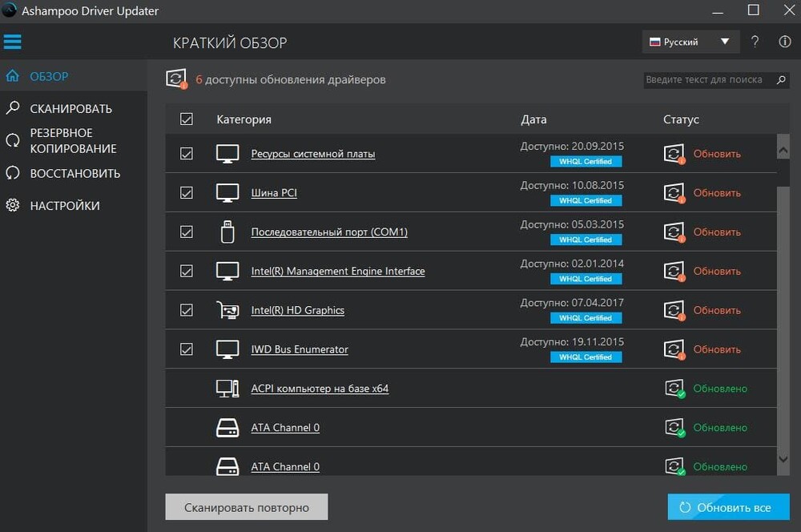This screenshot has width=801, height=532.
Task: Click the driver updates refresh icon near count
Action: pyautogui.click(x=175, y=79)
